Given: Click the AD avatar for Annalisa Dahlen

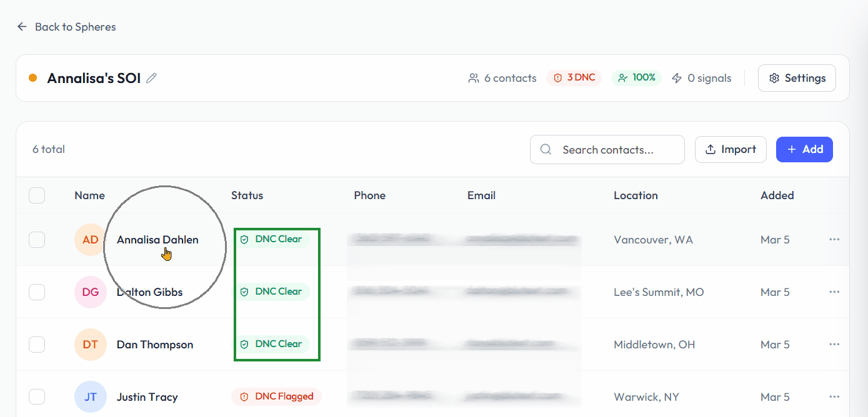Looking at the screenshot, I should tap(90, 240).
